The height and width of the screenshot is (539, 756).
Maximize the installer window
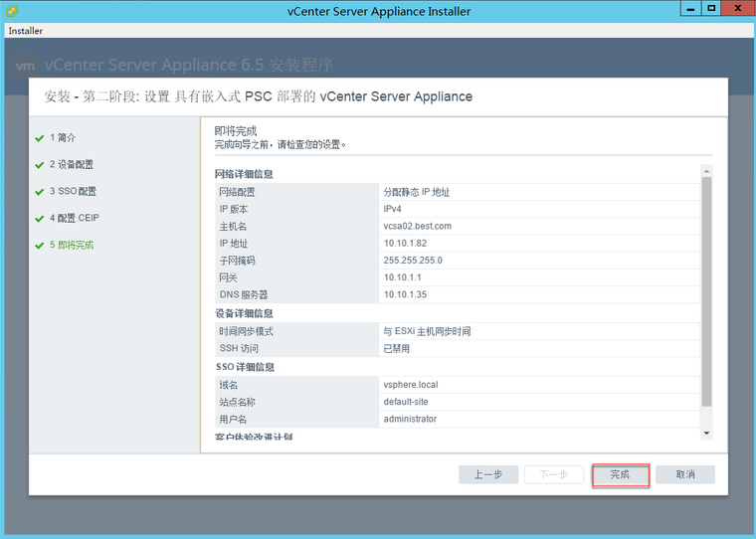coord(711,8)
